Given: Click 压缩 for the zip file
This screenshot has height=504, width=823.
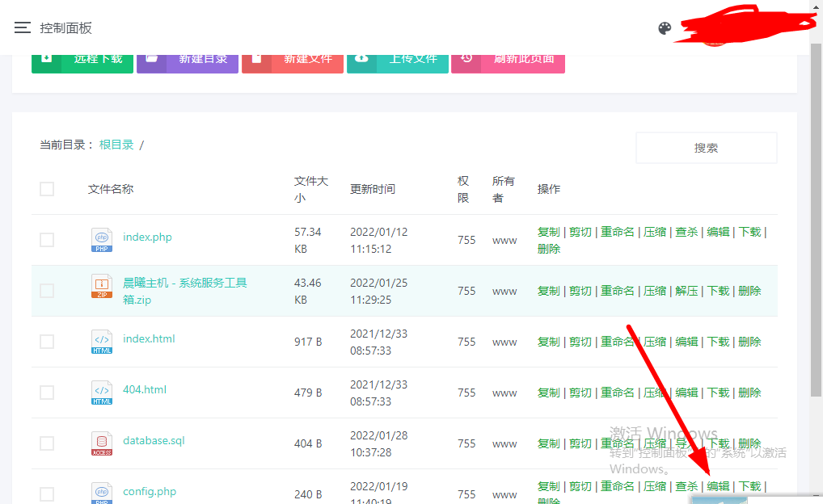Looking at the screenshot, I should [x=655, y=291].
